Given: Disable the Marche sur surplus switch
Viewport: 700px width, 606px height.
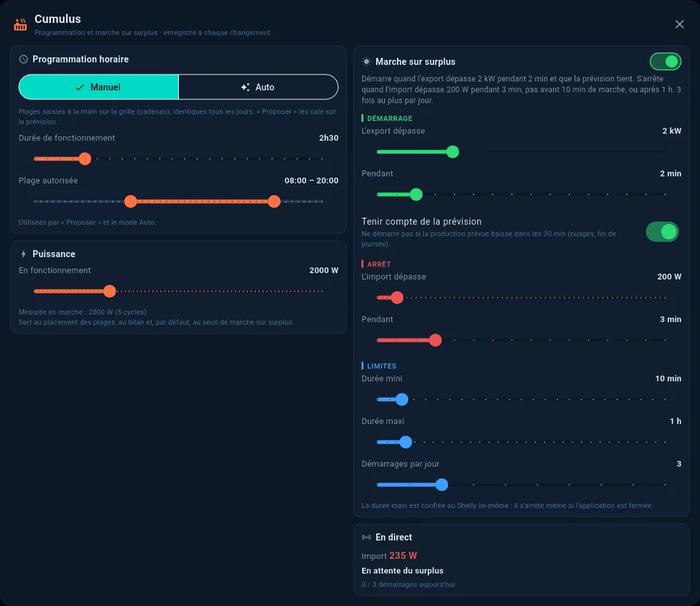Looking at the screenshot, I should click(665, 61).
